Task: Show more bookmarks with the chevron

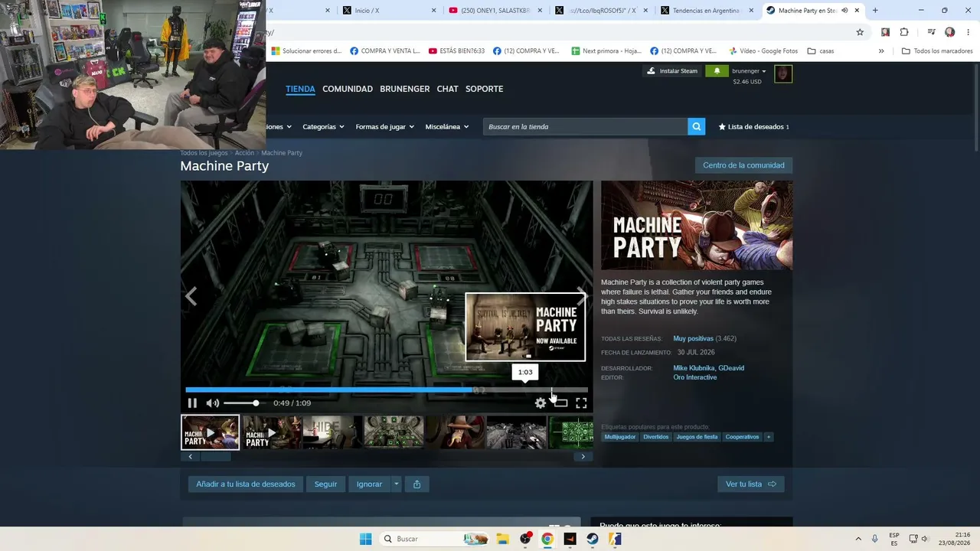Action: coord(881,51)
